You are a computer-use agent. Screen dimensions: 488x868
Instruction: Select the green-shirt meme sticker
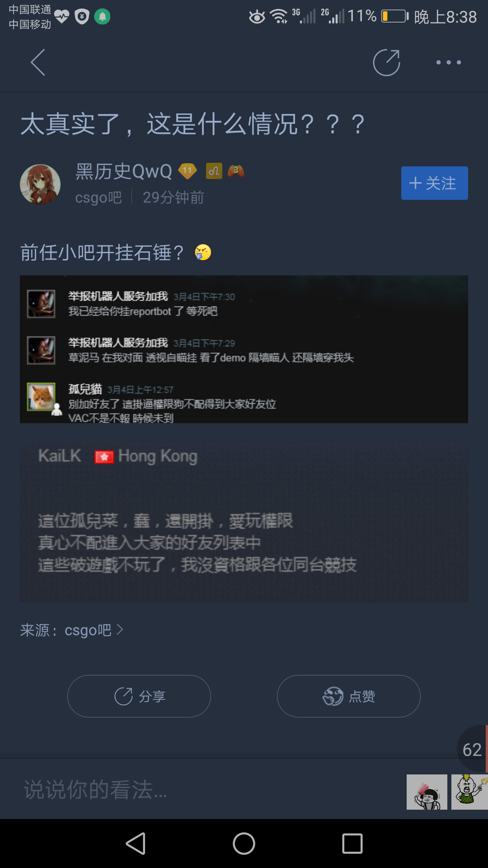tap(469, 792)
